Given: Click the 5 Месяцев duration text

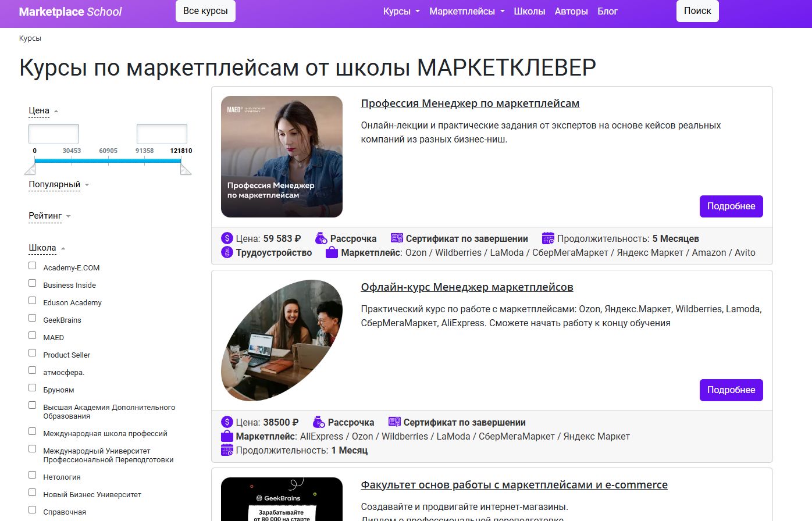Looking at the screenshot, I should 676,238.
